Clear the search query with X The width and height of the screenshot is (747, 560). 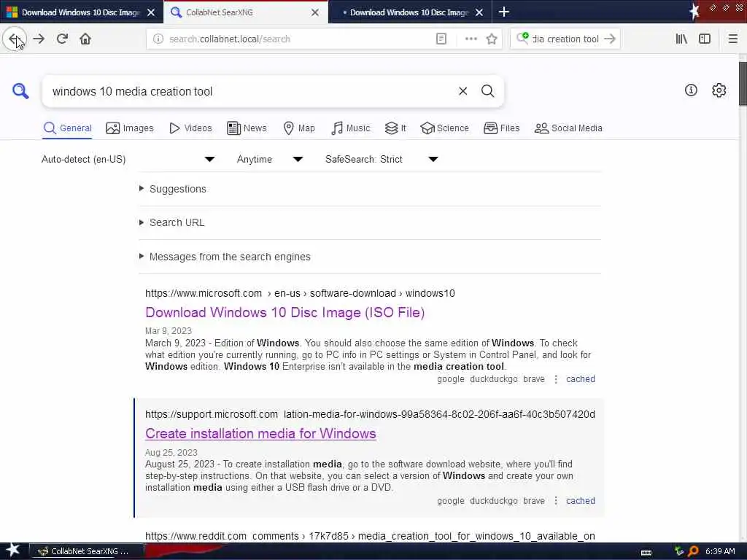(462, 91)
